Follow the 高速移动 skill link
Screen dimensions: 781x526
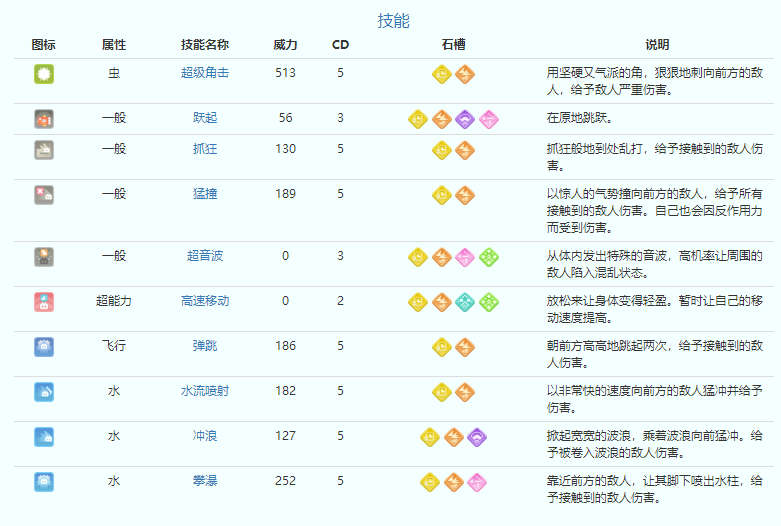[x=205, y=301]
